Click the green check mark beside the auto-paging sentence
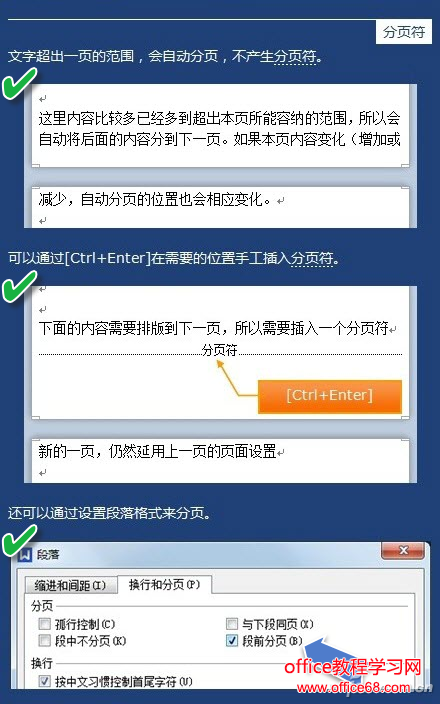The width and height of the screenshot is (440, 704). pyautogui.click(x=19, y=83)
